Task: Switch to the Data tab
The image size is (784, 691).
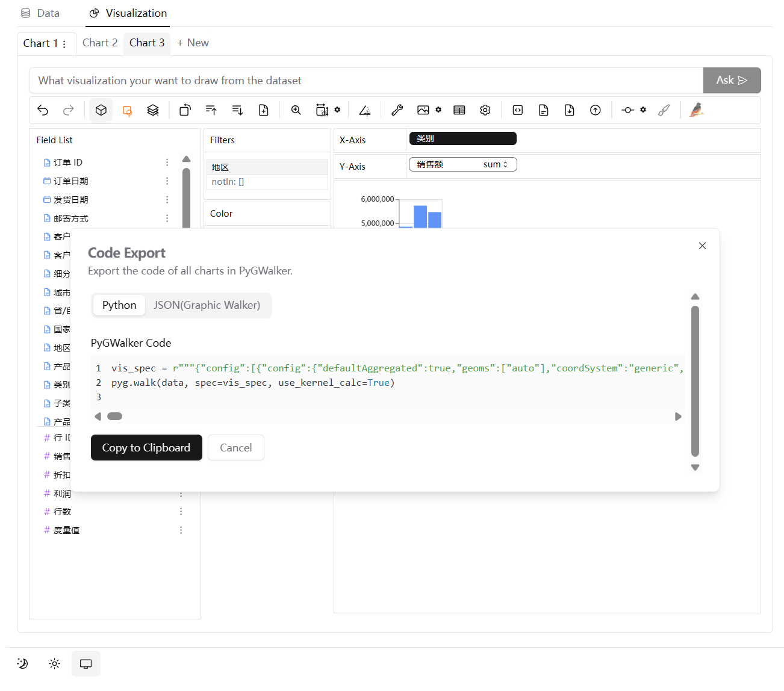Action: pos(40,13)
